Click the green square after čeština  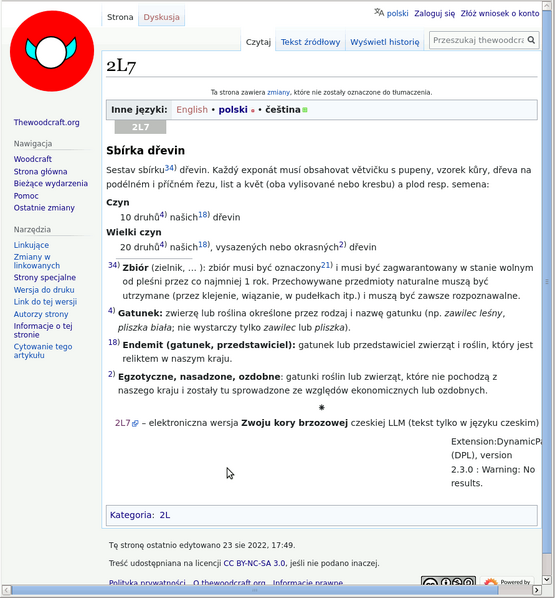[305, 110]
